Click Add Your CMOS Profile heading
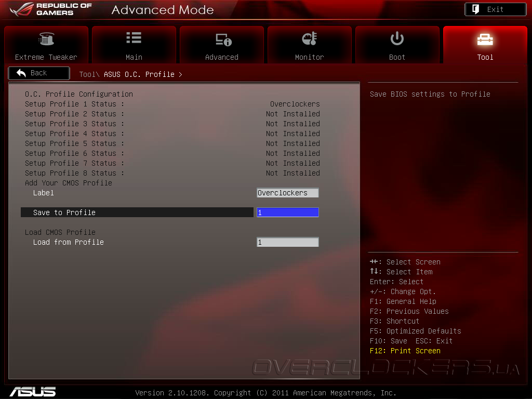The width and height of the screenshot is (532, 399). 69,183
